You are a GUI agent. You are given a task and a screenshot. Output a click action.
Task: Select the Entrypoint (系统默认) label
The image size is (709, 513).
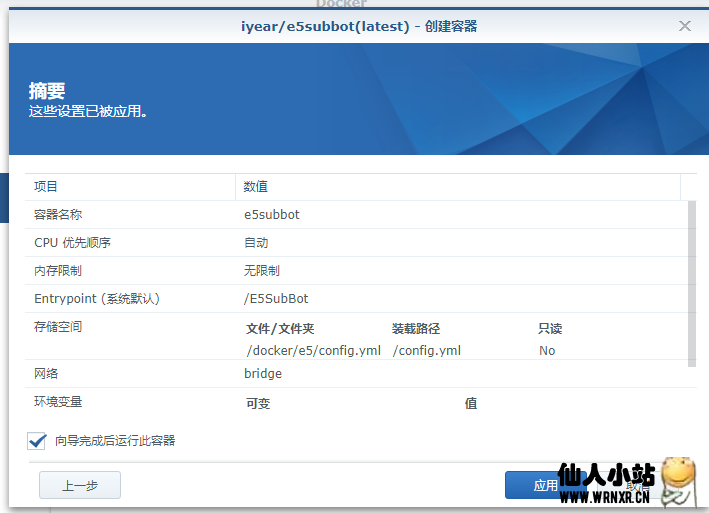[x=97, y=299]
